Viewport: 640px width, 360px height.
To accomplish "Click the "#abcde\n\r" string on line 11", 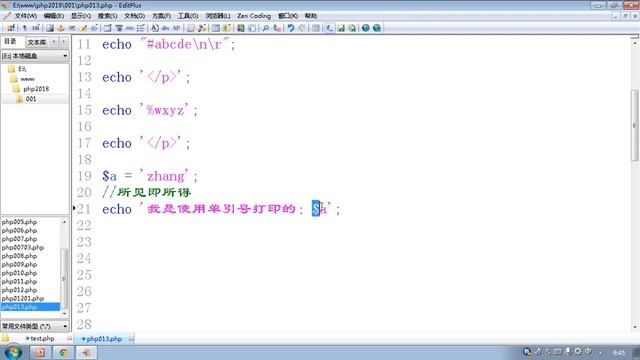I will pyautogui.click(x=186, y=44).
